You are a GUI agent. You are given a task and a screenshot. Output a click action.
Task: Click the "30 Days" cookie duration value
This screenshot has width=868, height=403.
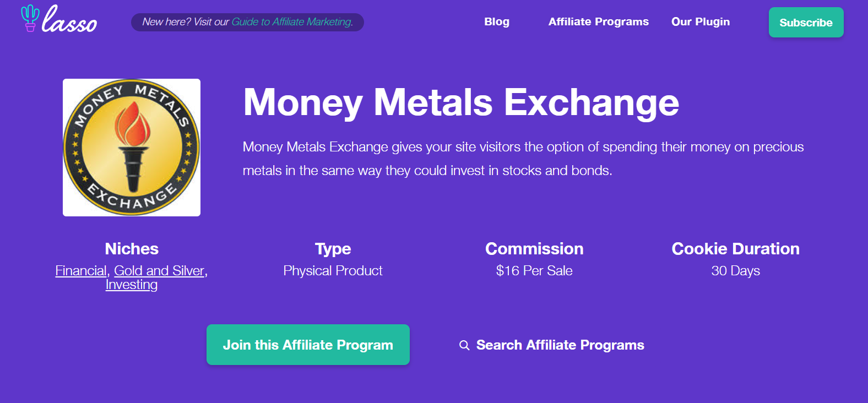[x=735, y=271]
